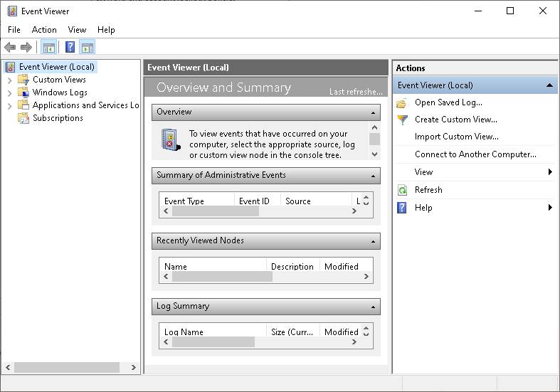Click Administrative Events table scroll right arrow
This screenshot has width=560, height=392.
point(354,211)
